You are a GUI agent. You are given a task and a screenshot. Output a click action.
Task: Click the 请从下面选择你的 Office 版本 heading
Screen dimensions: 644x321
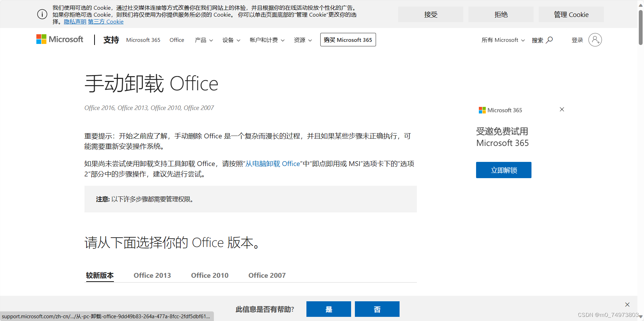coord(172,242)
